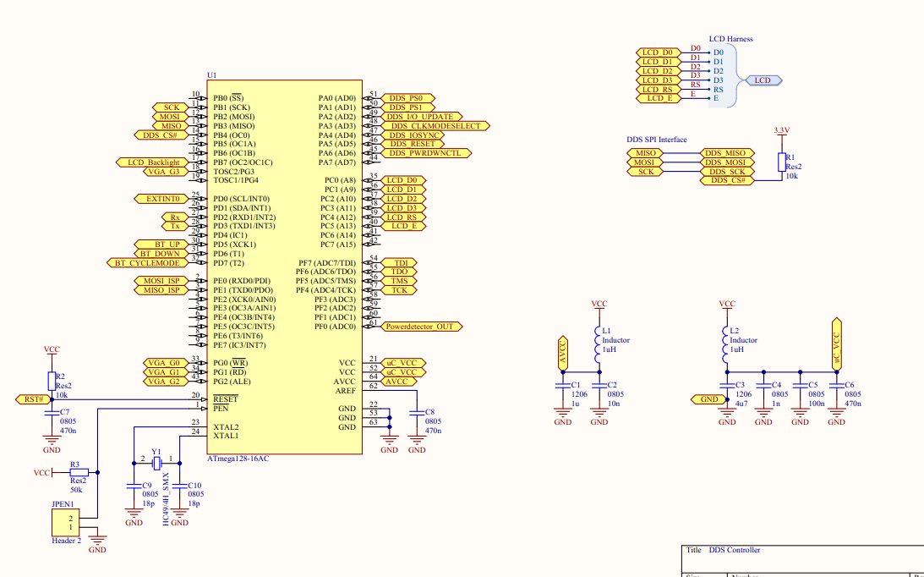The width and height of the screenshot is (924, 577).
Task: Select the BT_UP port
Action: pyautogui.click(x=161, y=245)
